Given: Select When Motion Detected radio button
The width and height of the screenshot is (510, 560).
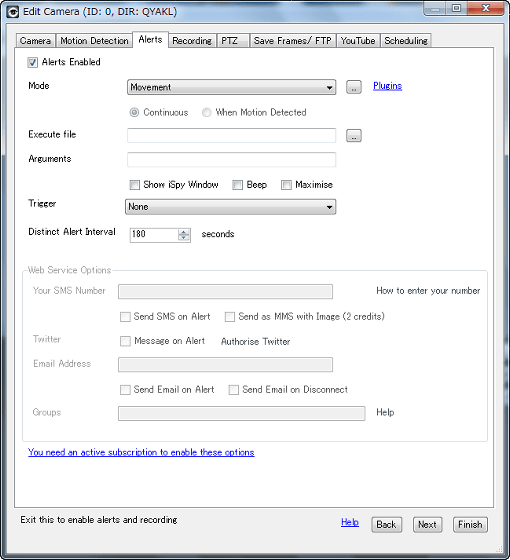Looking at the screenshot, I should coord(206,112).
